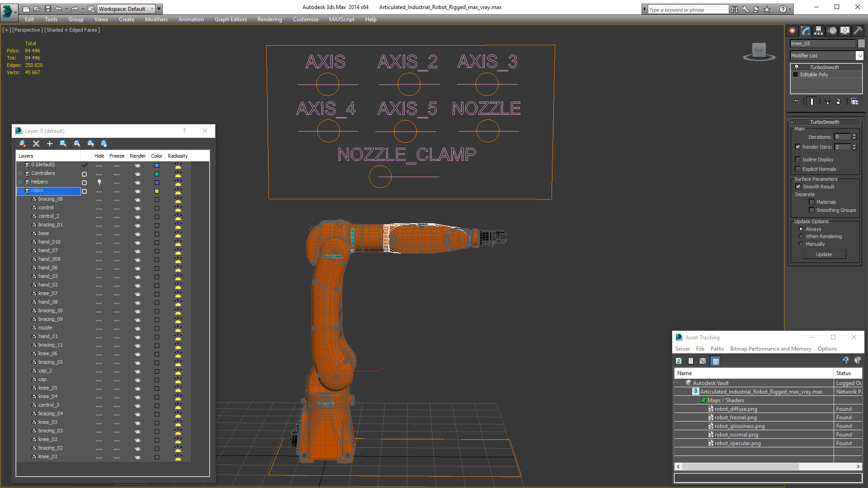Click the [Shaded + Edged Faces] viewport label
The image size is (868, 488).
(x=72, y=30)
